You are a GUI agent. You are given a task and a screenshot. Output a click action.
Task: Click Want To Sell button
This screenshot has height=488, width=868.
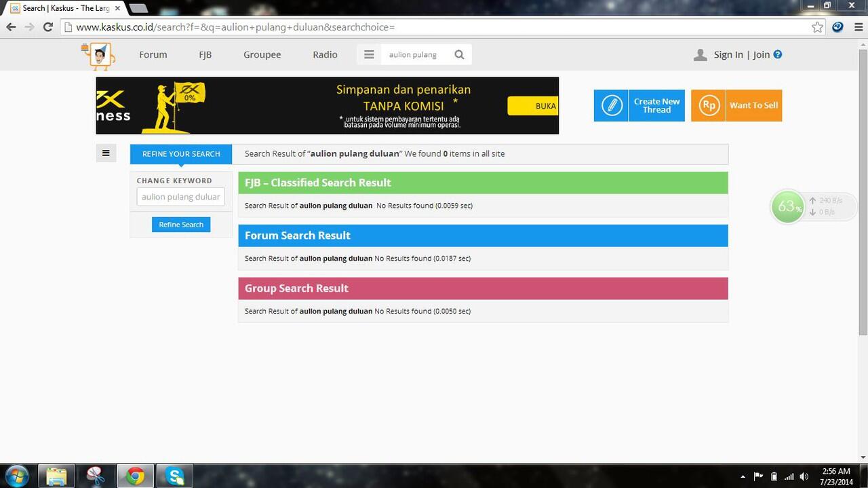736,105
